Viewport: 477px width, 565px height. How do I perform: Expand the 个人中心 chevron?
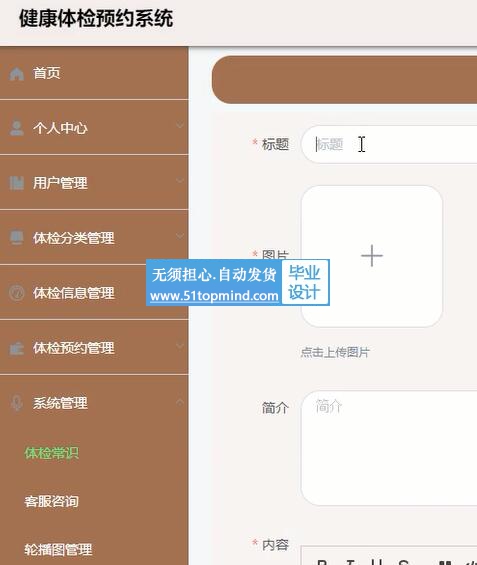(x=180, y=125)
